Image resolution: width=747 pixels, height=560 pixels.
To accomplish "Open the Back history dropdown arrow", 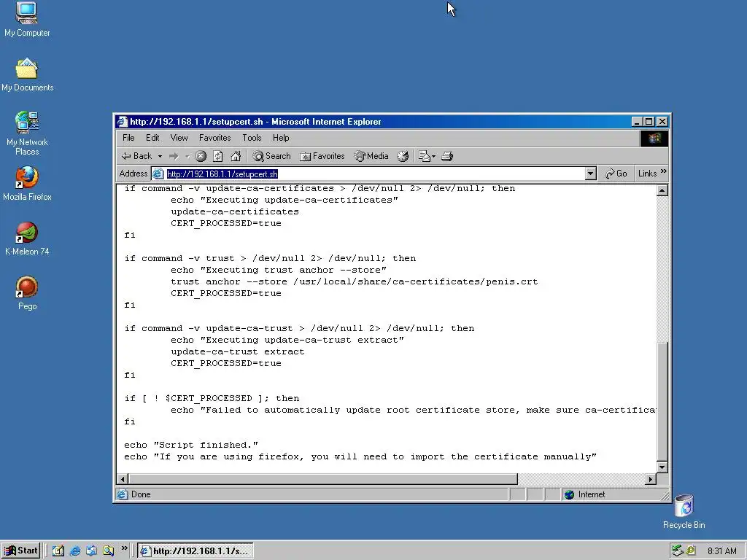I will coord(160,156).
